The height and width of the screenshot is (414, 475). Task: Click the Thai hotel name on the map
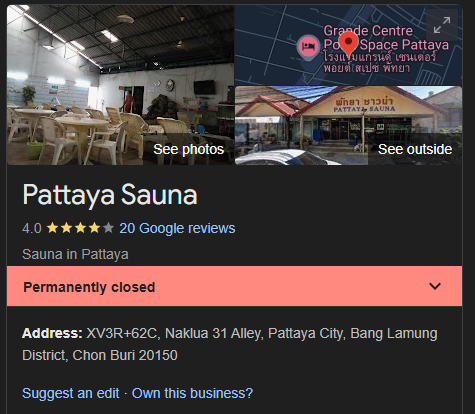pos(379,62)
